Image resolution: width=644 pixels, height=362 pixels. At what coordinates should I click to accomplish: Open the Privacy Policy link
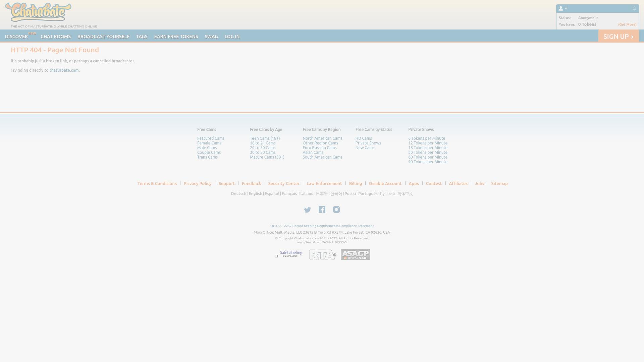198,184
